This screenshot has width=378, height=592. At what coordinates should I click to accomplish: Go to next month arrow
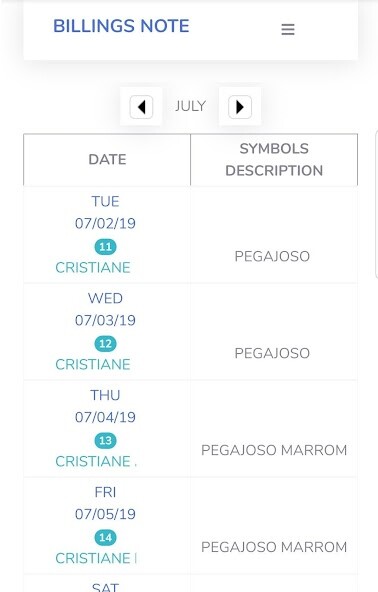click(240, 107)
